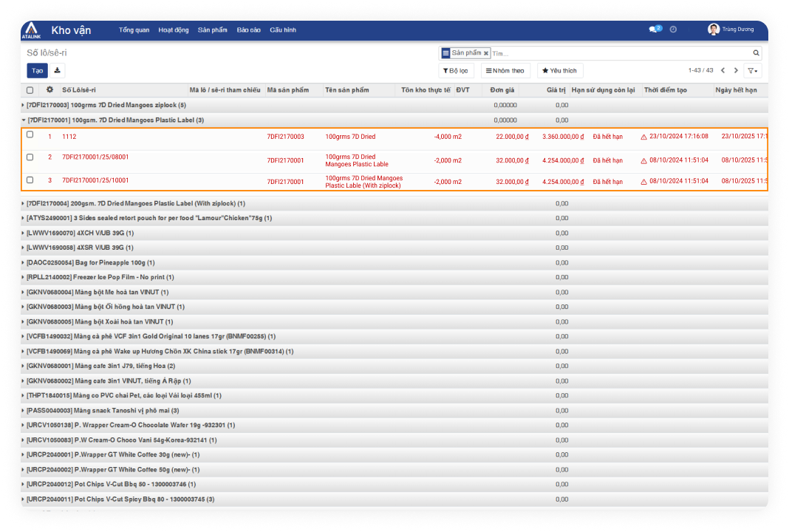Screen dimensions: 789x532
Task: Open the Nhóm theo grouping dropdown
Action: coord(505,71)
